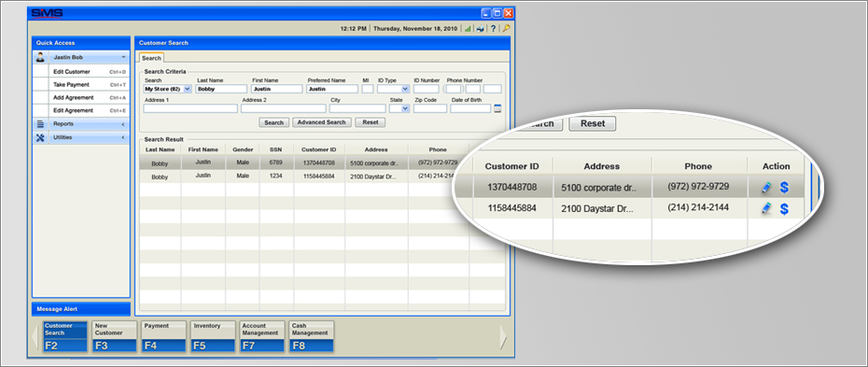Click the Gender column header
868x367 pixels.
(243, 149)
